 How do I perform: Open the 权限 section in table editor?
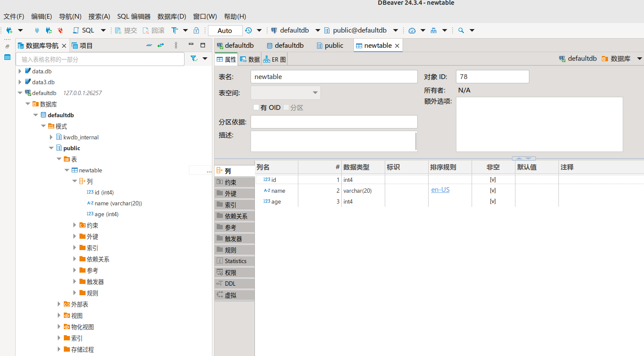(234, 273)
